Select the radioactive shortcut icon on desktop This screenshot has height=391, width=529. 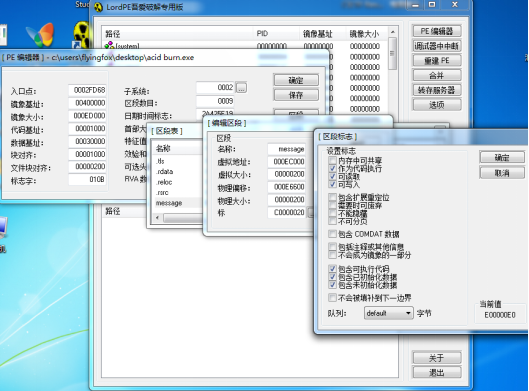tap(81, 35)
